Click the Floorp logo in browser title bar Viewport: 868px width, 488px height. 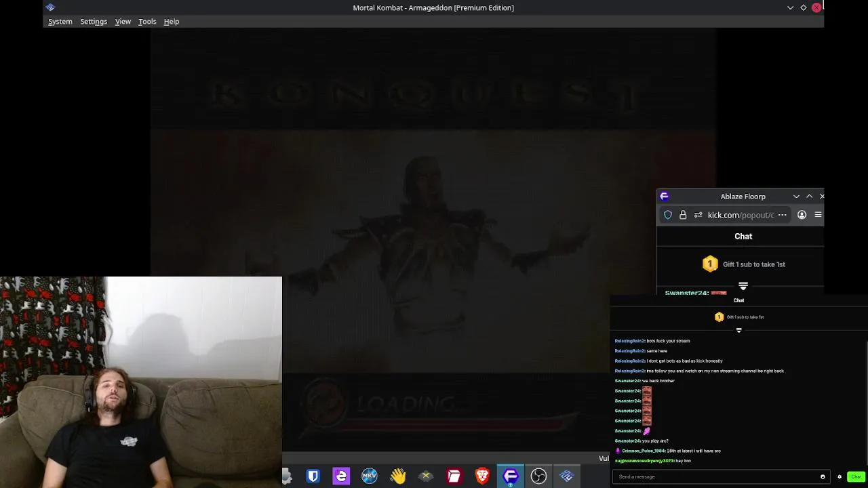tap(665, 196)
